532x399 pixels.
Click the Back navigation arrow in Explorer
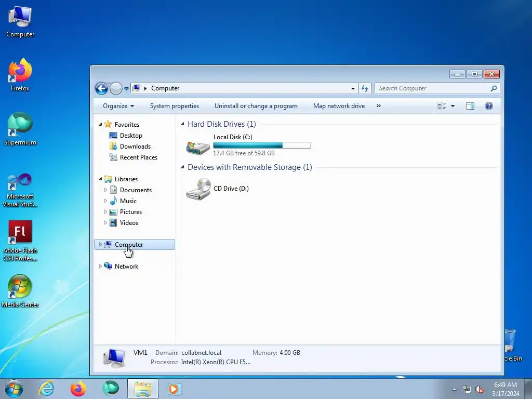[x=101, y=88]
